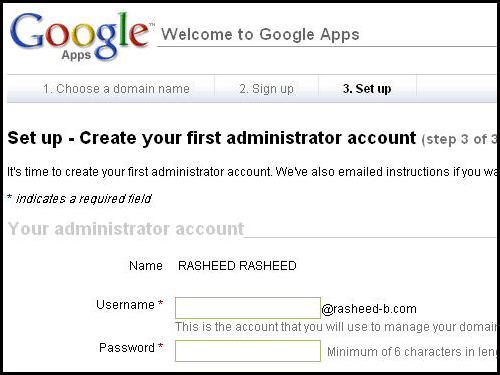The width and height of the screenshot is (500, 375).
Task: Open the 'Sign up' step tab
Action: point(266,89)
